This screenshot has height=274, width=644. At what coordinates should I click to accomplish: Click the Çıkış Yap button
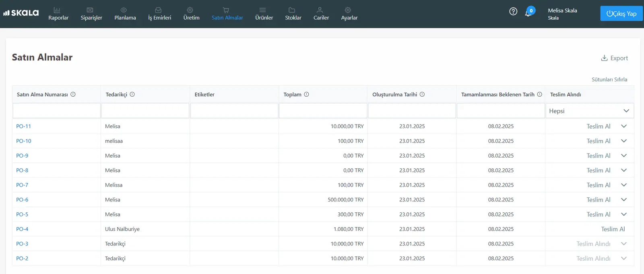tap(621, 13)
